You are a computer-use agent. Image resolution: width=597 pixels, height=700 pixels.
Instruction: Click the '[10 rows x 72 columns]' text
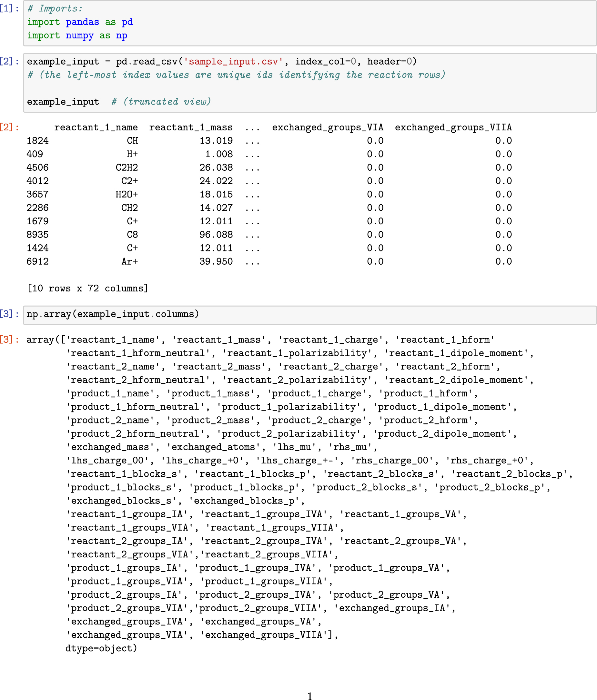click(x=88, y=288)
